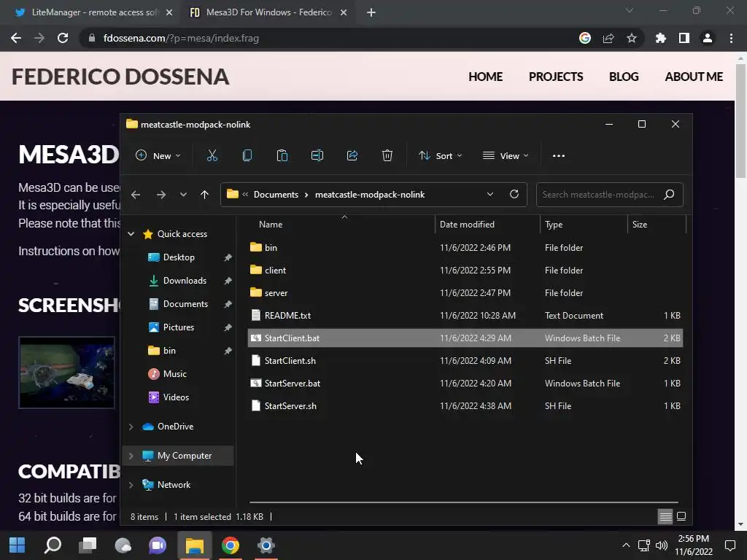The image size is (747, 560).
Task: Expand address bar history dropdown
Action: (489, 194)
